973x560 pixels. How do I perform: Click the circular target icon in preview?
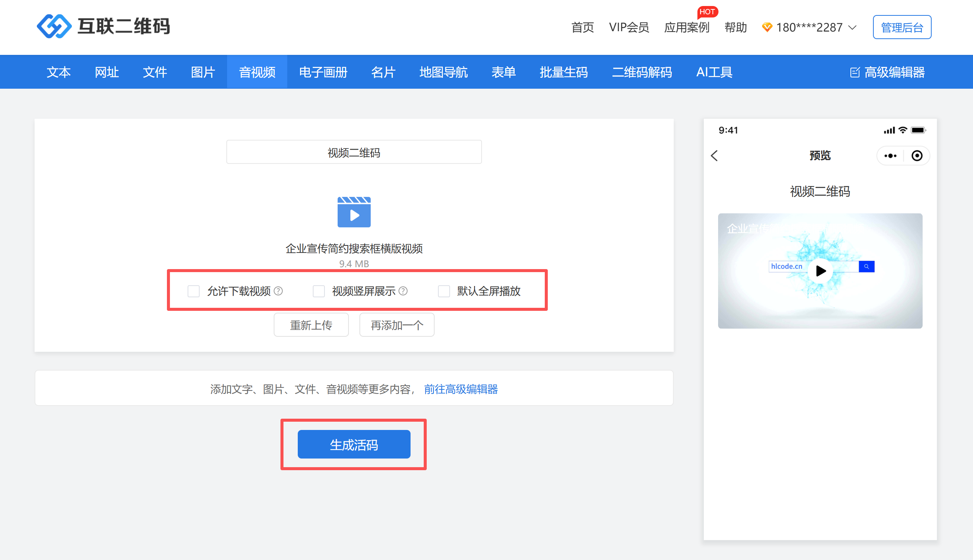tap(917, 156)
